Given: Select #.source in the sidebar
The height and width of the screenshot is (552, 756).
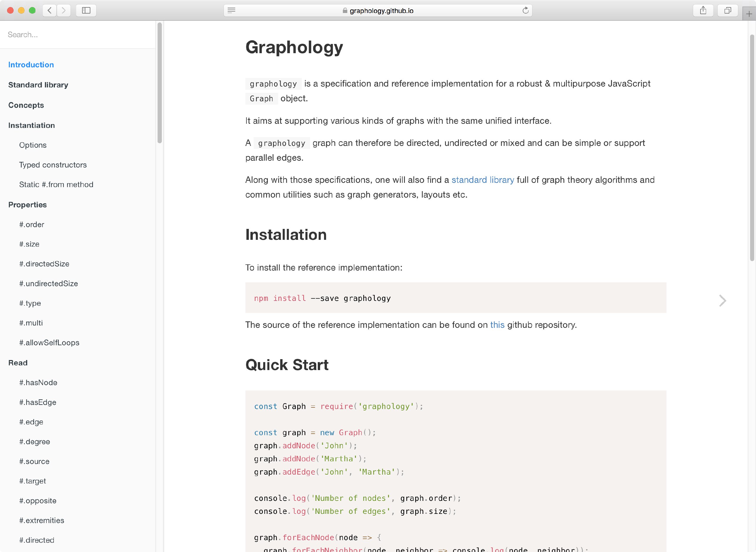Looking at the screenshot, I should 34,461.
